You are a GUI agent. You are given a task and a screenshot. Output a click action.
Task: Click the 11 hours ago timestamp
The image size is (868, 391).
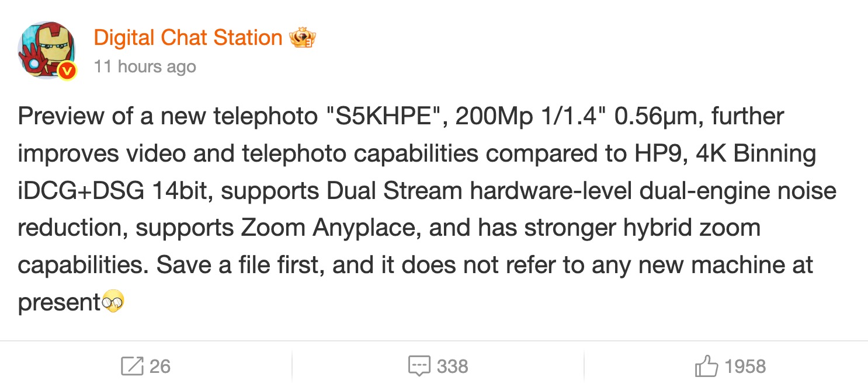tap(145, 66)
